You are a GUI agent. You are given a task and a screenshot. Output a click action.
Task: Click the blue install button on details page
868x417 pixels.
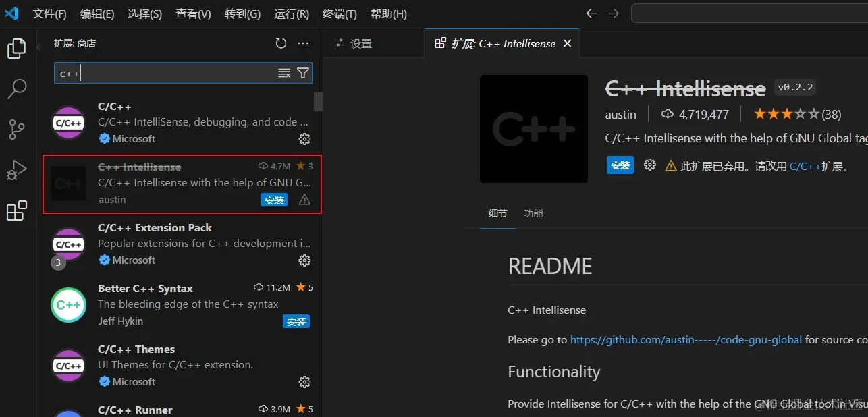[x=620, y=165]
